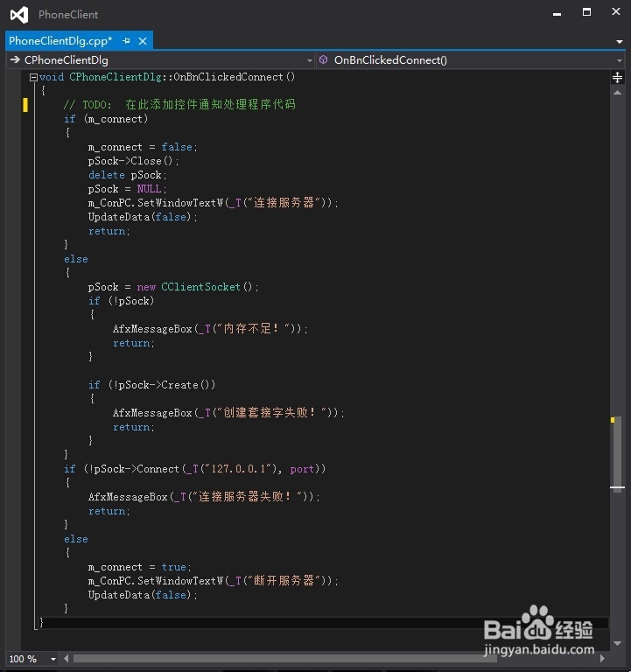The width and height of the screenshot is (631, 672).
Task: Click 'if (!pSock->Create())' line
Action: [x=151, y=385]
